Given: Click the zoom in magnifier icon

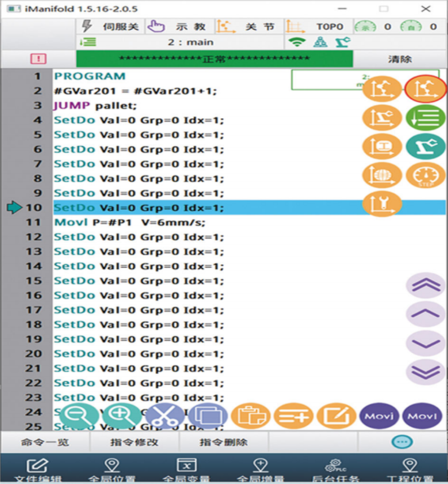Looking at the screenshot, I should tap(122, 416).
